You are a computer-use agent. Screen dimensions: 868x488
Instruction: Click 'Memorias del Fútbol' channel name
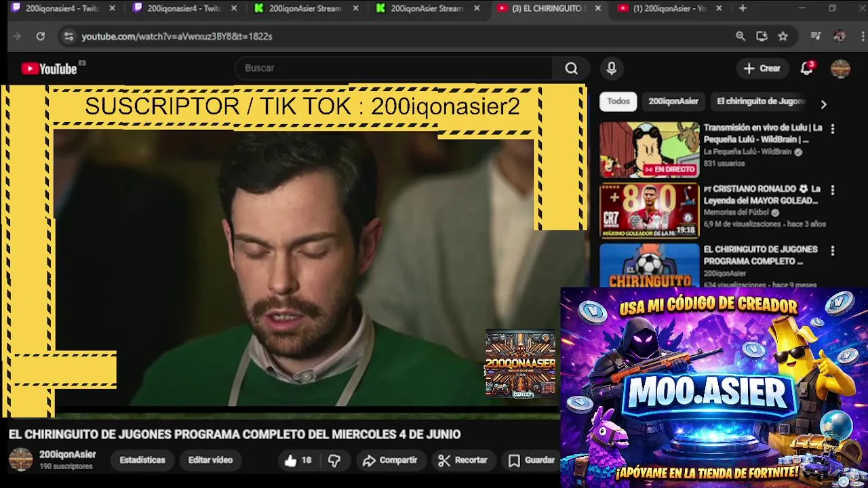coord(736,213)
